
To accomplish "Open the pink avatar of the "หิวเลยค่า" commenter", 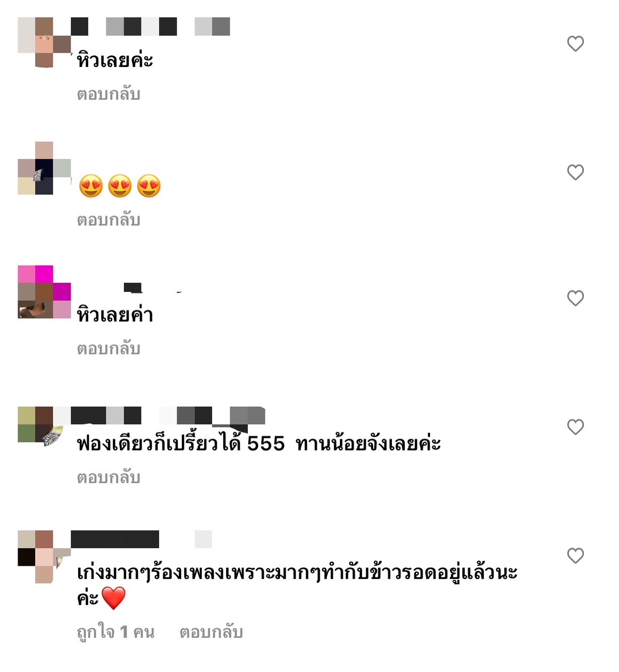I will (44, 292).
